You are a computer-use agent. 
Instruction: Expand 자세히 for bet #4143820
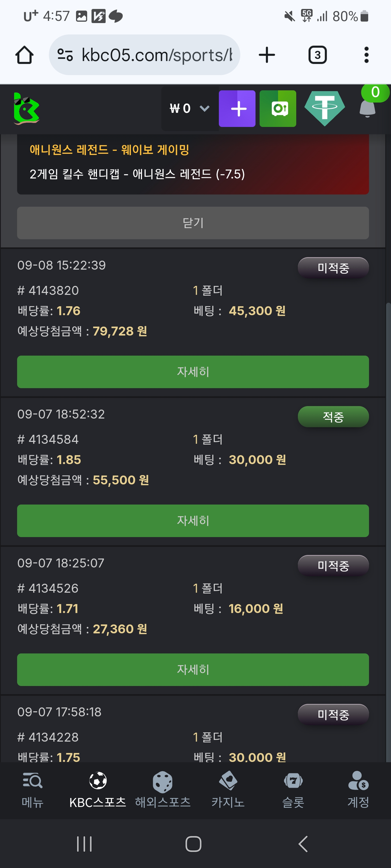pyautogui.click(x=193, y=372)
